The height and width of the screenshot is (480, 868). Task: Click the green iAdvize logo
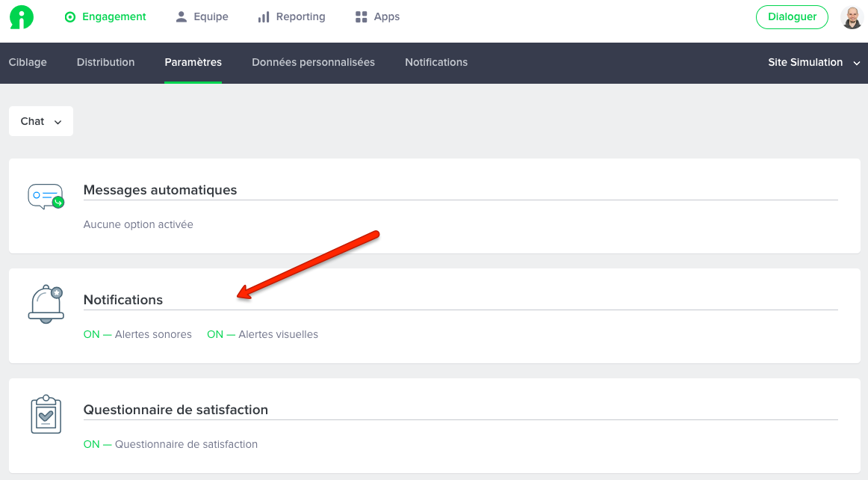coord(22,17)
